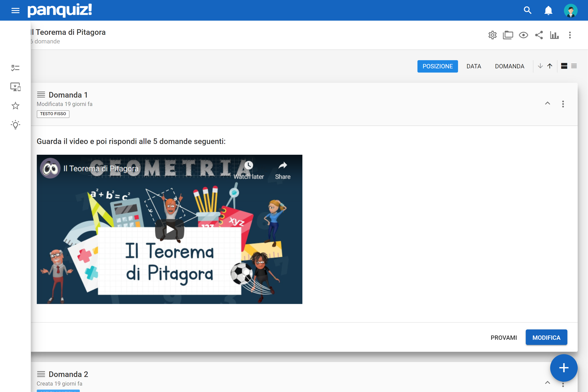Open the hamburger main menu
588x392 pixels.
[x=15, y=11]
